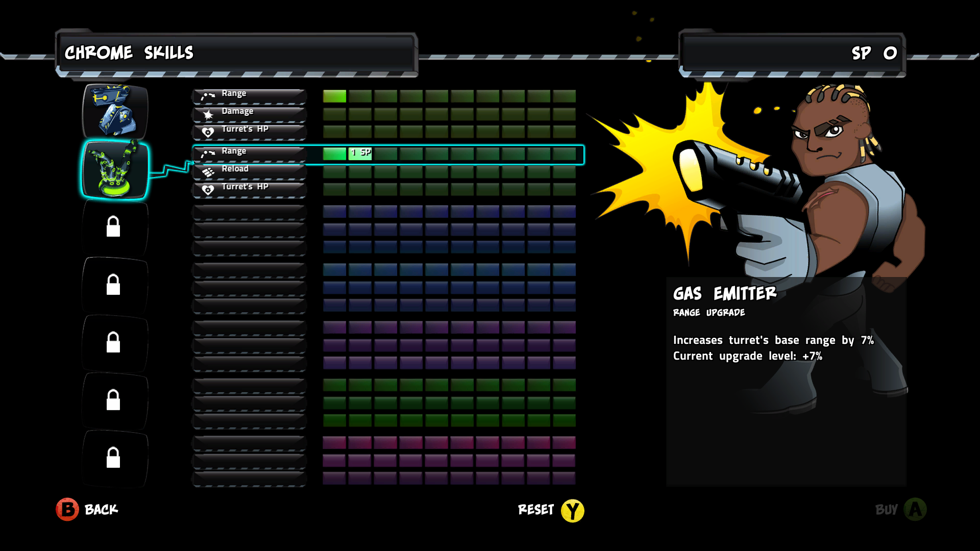The height and width of the screenshot is (551, 980).
Task: Click the last locked turret padlock at bottom
Action: coord(113,458)
